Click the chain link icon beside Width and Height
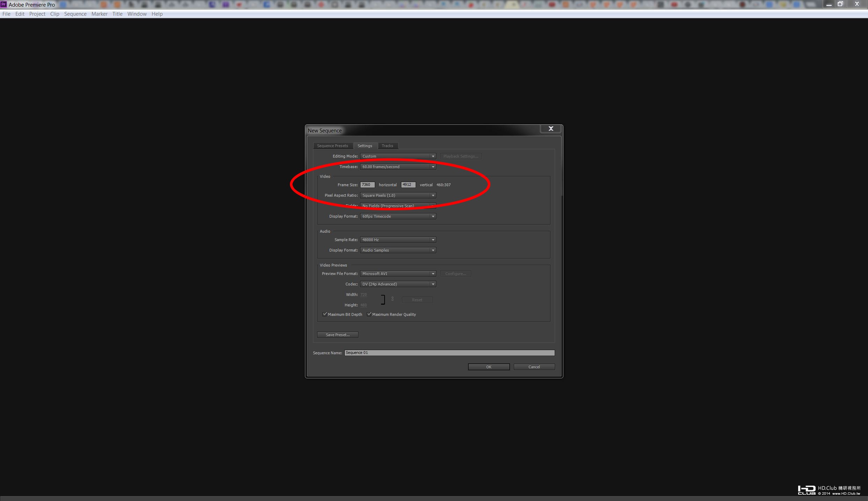The width and height of the screenshot is (868, 501). tap(392, 299)
